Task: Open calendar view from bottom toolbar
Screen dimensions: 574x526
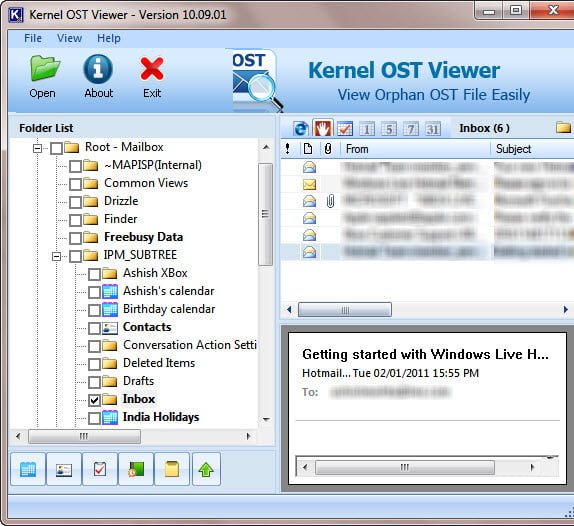Action: pyautogui.click(x=28, y=469)
